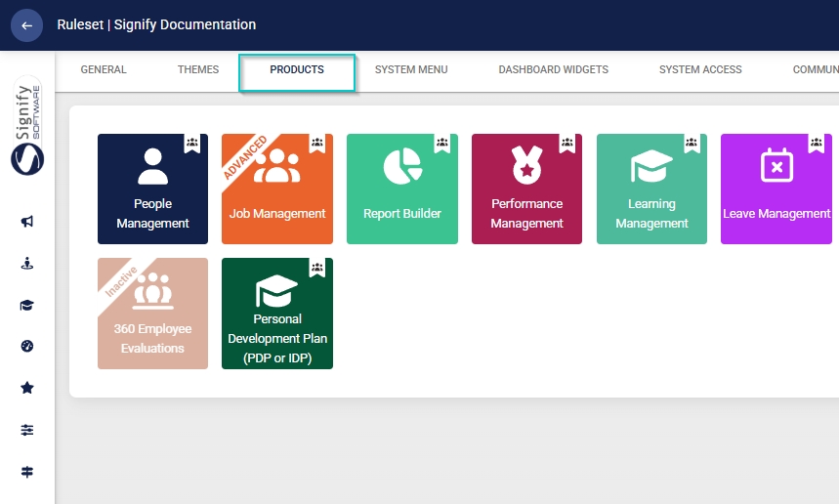Open the Performance Management product tile

527,189
